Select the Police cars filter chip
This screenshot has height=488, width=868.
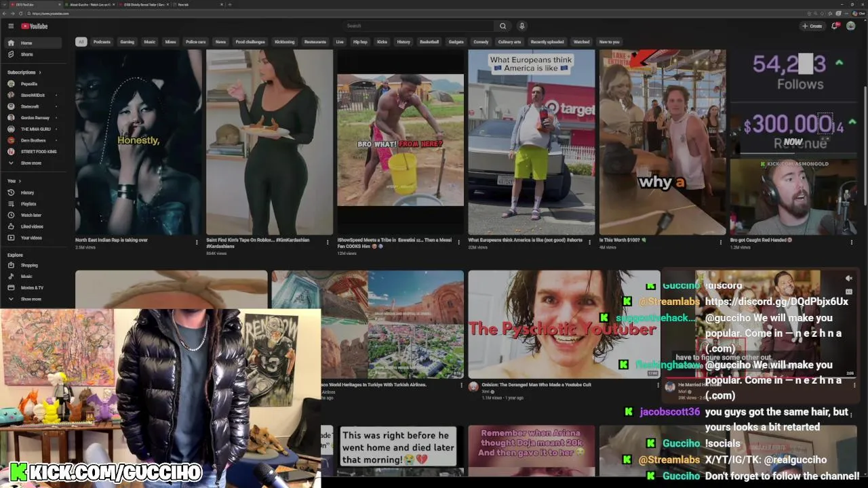[195, 42]
